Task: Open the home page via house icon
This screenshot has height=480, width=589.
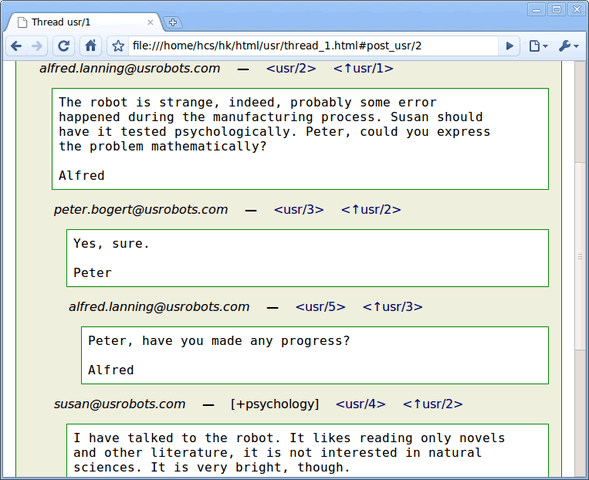Action: click(91, 46)
